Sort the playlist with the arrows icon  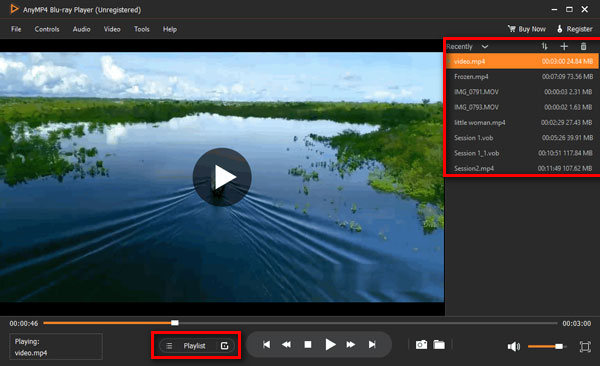click(x=545, y=46)
